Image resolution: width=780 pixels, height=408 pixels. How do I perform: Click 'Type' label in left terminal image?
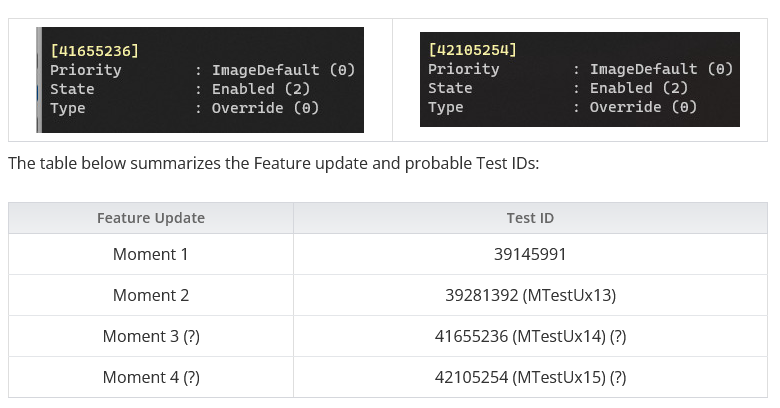pos(67,108)
